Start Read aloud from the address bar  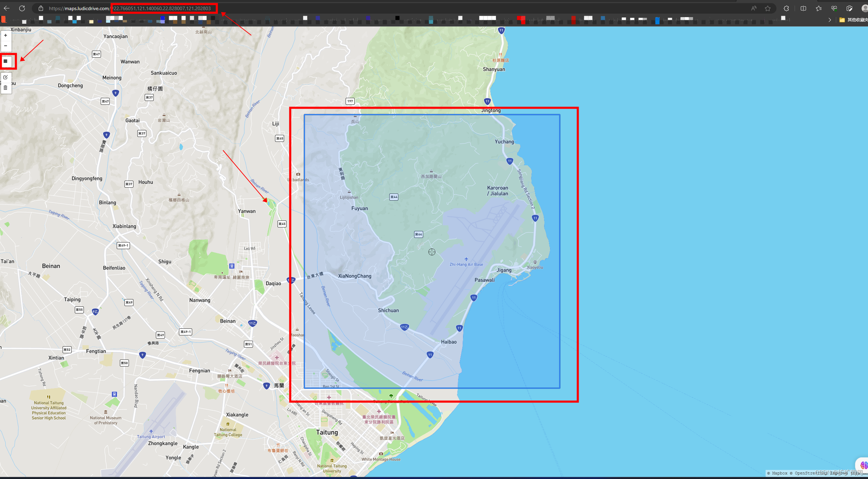pos(754,8)
